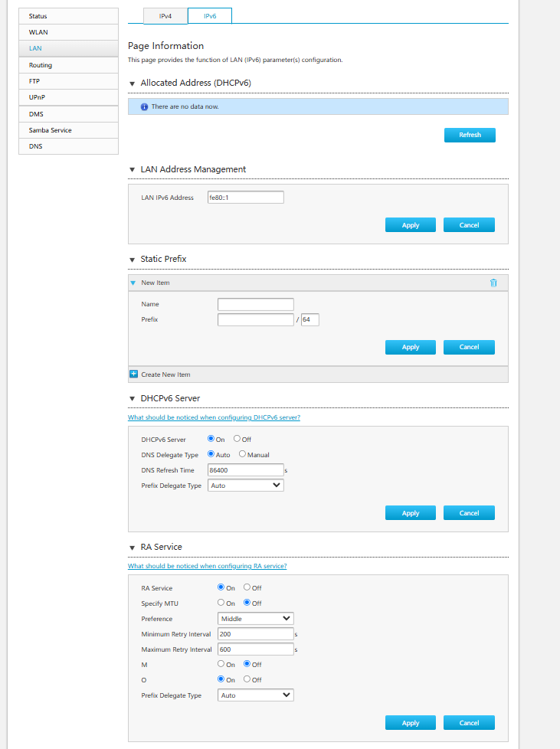This screenshot has width=560, height=749.
Task: Open RA Service Prefix Delegate Type dropdown
Action: click(256, 695)
